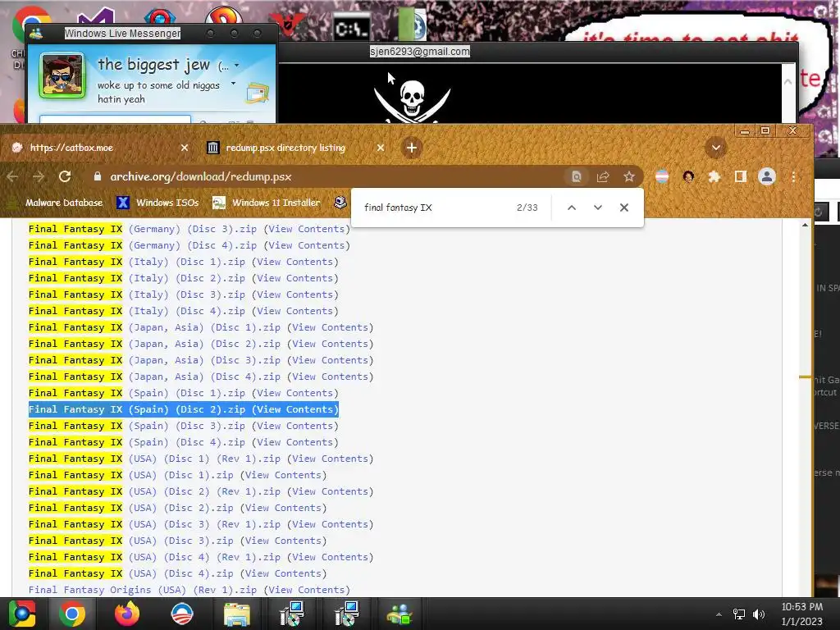Viewport: 840px width, 630px height.
Task: Open the tab search dropdown chevron
Action: coord(715,148)
